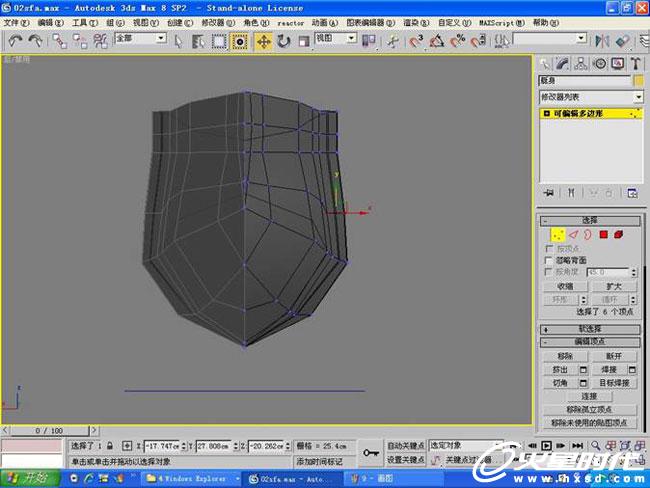Activate Bind to Space Warp tool

point(100,41)
